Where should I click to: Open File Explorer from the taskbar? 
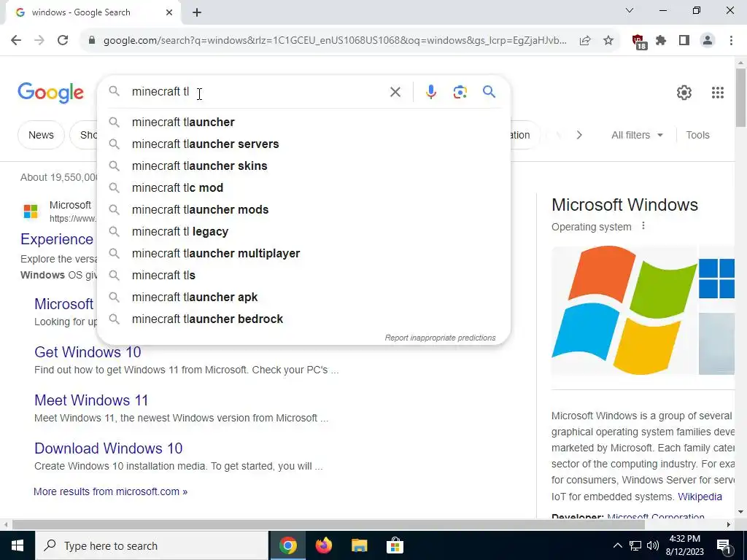tap(359, 545)
